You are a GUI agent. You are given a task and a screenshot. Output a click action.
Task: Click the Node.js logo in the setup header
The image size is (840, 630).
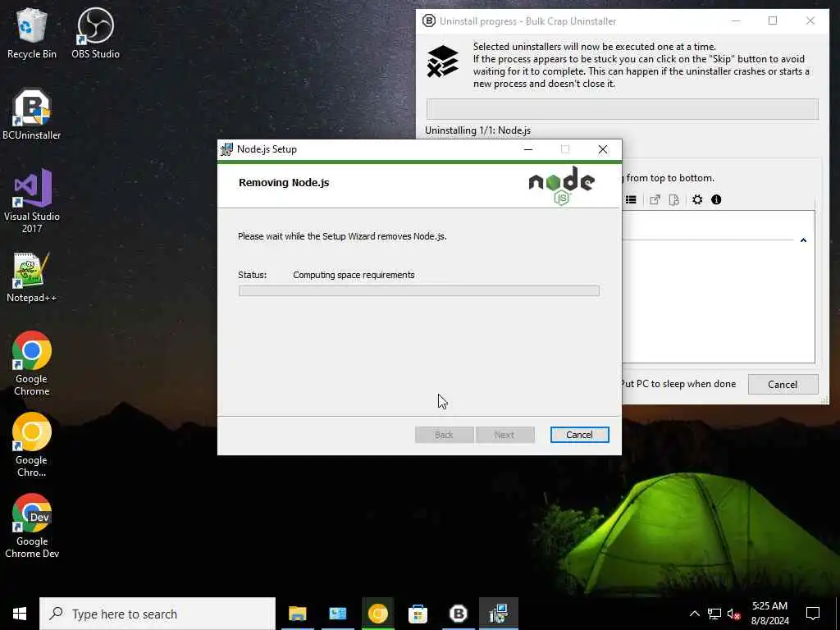tap(561, 185)
